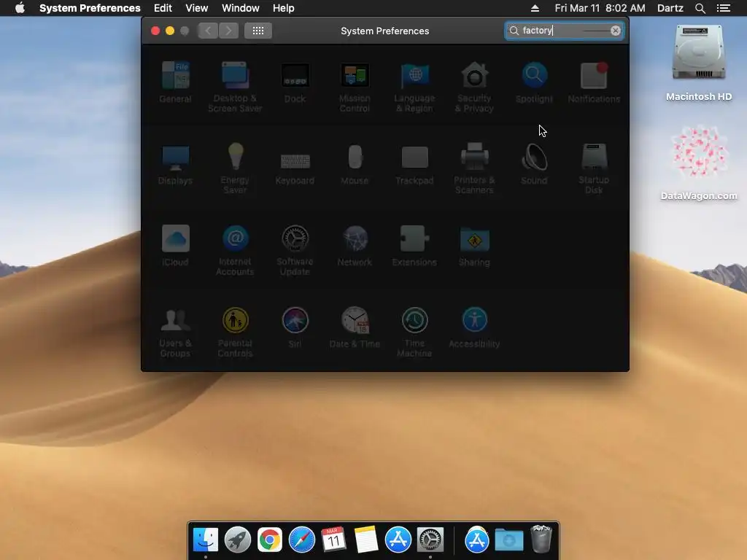747x560 pixels.
Task: Open App Store left of System Preferences in Dock
Action: (398, 540)
